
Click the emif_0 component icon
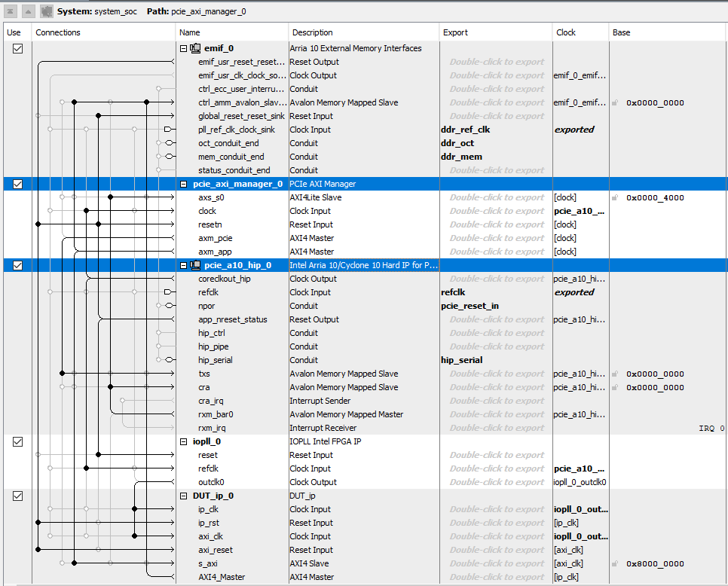tap(195, 48)
